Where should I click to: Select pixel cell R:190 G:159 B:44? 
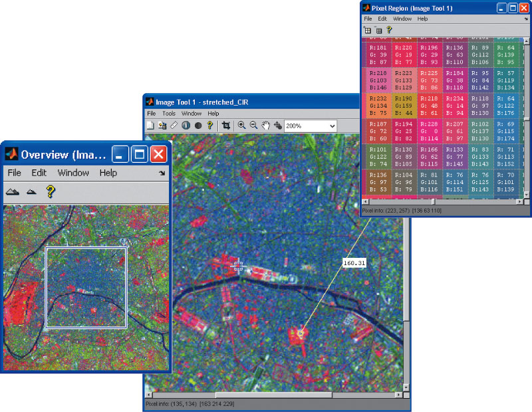[404, 106]
